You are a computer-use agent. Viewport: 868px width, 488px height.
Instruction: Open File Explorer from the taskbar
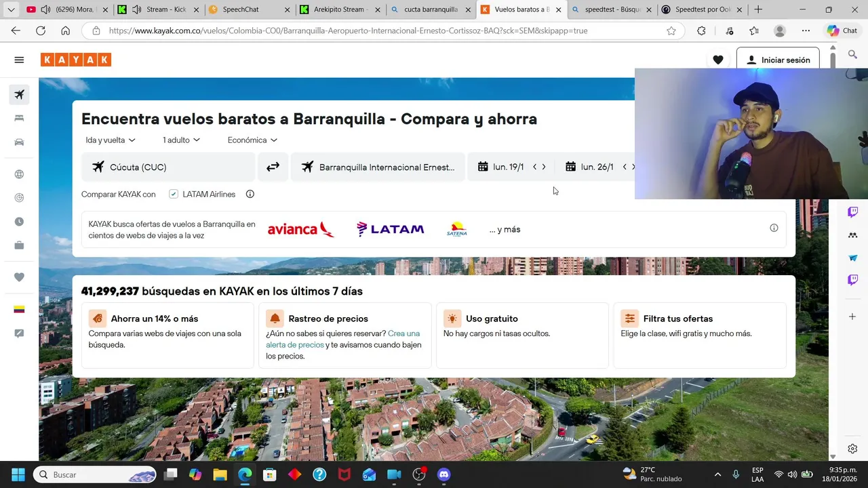(x=220, y=474)
